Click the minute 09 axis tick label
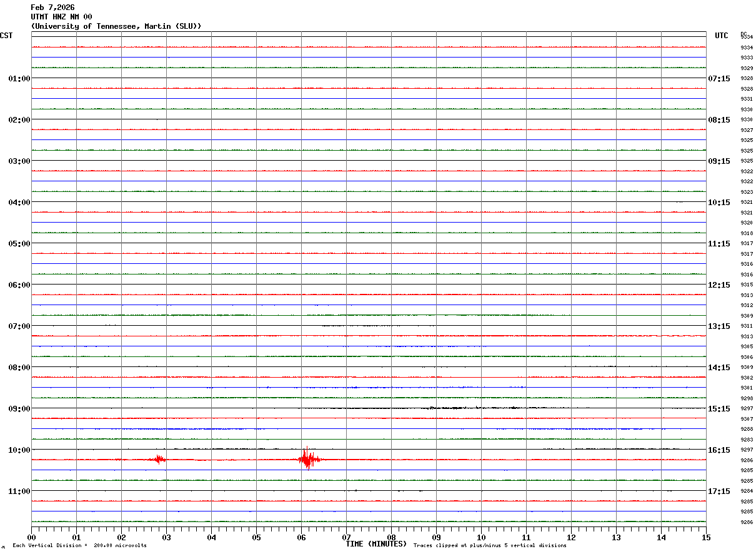Image resolution: width=756 pixels, height=554 pixels. [x=436, y=537]
